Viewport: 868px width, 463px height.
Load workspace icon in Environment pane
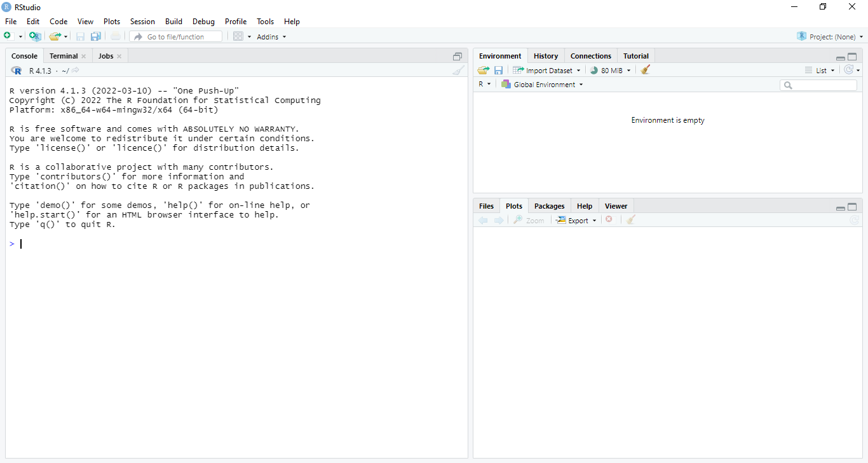483,71
